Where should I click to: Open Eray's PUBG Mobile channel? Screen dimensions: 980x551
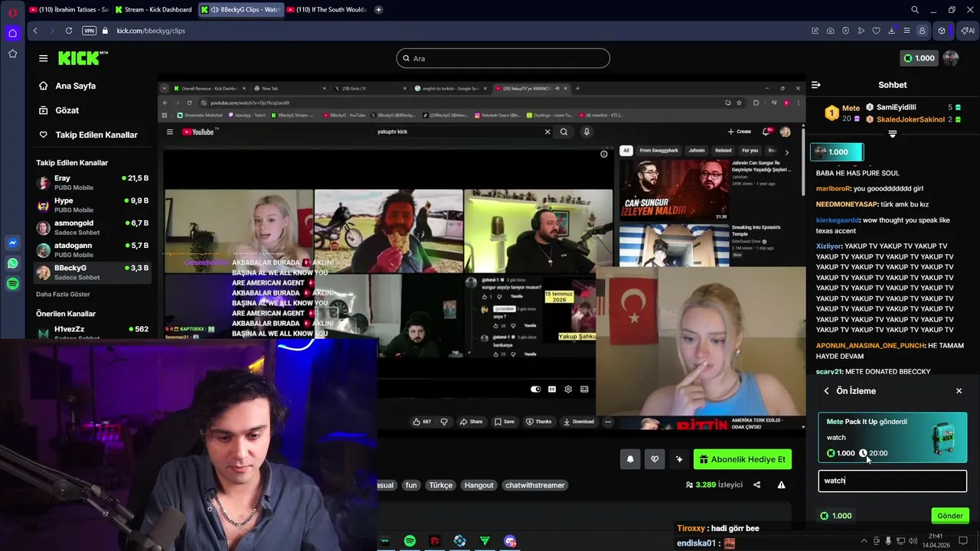(x=93, y=183)
